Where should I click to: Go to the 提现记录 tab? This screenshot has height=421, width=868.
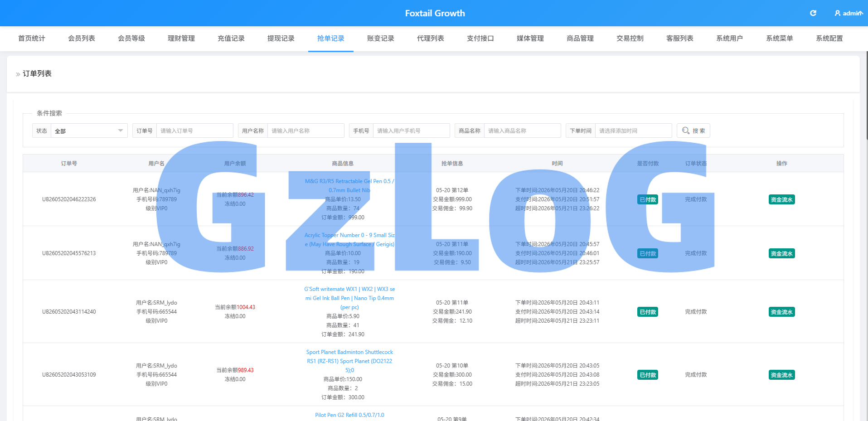(x=281, y=39)
